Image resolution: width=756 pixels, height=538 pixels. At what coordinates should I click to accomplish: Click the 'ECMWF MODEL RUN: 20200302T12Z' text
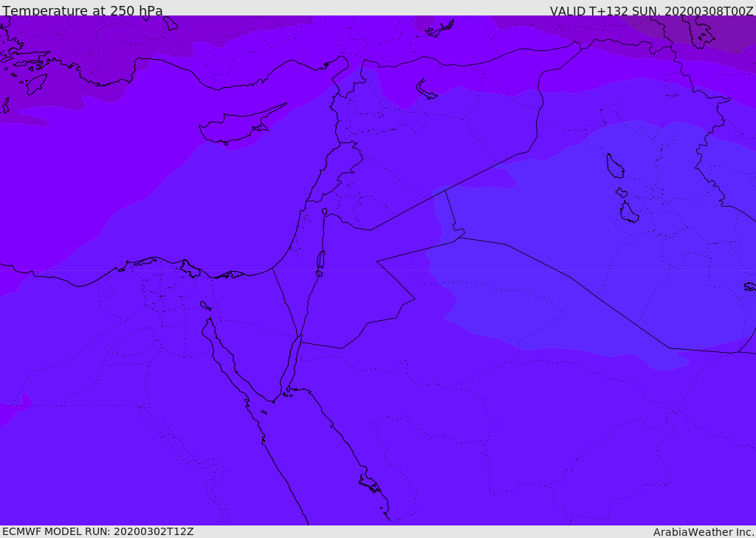coord(98,532)
